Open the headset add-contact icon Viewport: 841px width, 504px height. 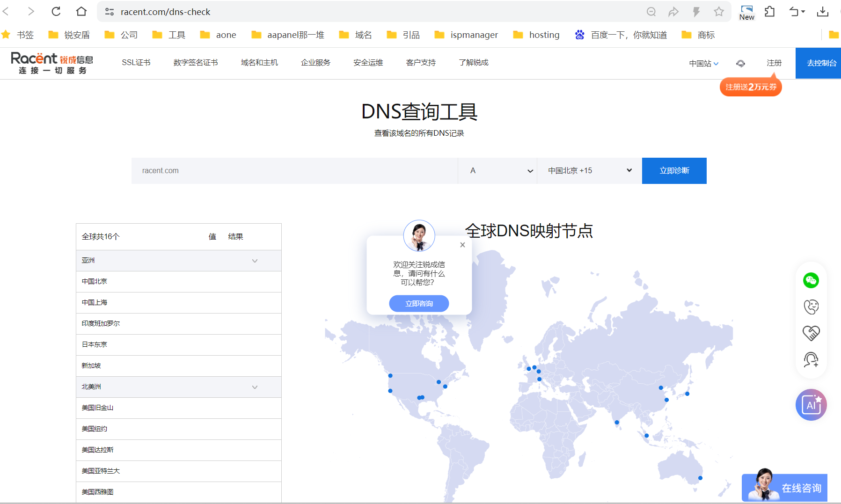point(812,359)
